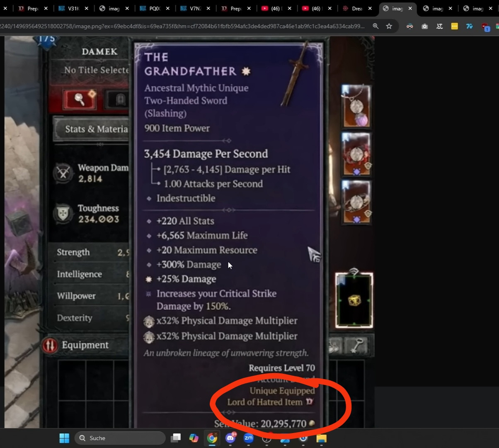Click the +220 All Stats line
499x448 pixels.
pyautogui.click(x=185, y=221)
